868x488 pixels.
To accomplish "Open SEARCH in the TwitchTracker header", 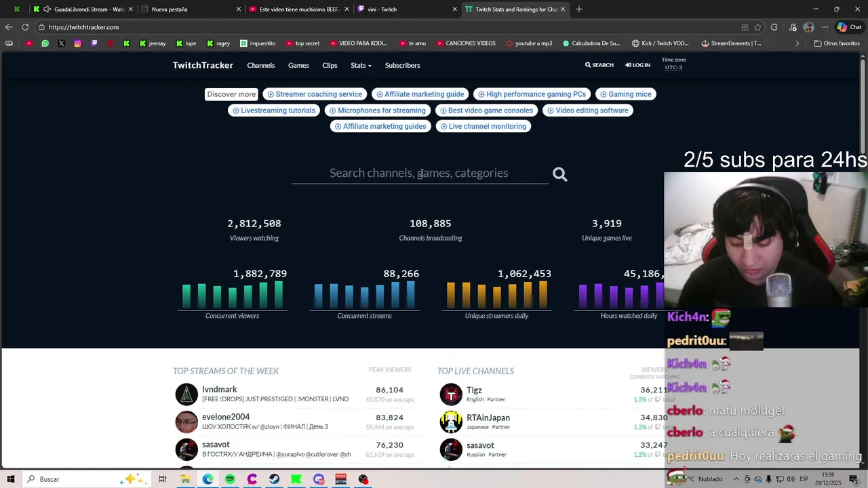I will coord(599,65).
